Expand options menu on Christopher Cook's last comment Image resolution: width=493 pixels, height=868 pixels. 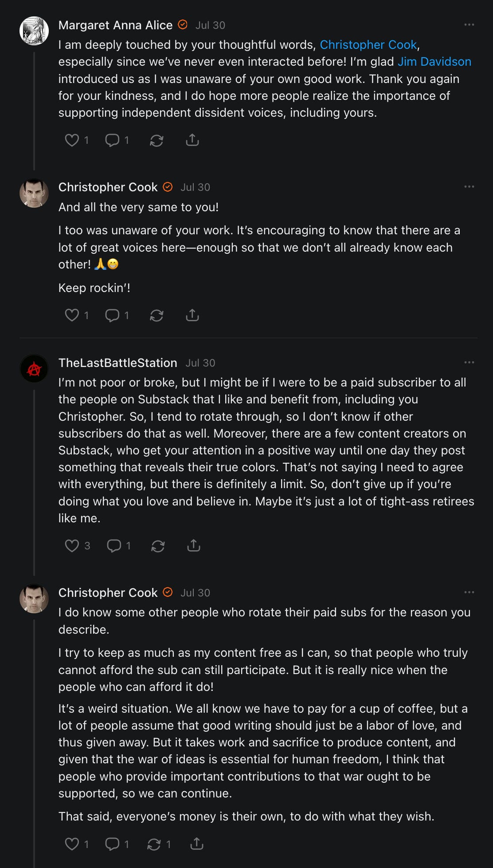pyautogui.click(x=469, y=592)
